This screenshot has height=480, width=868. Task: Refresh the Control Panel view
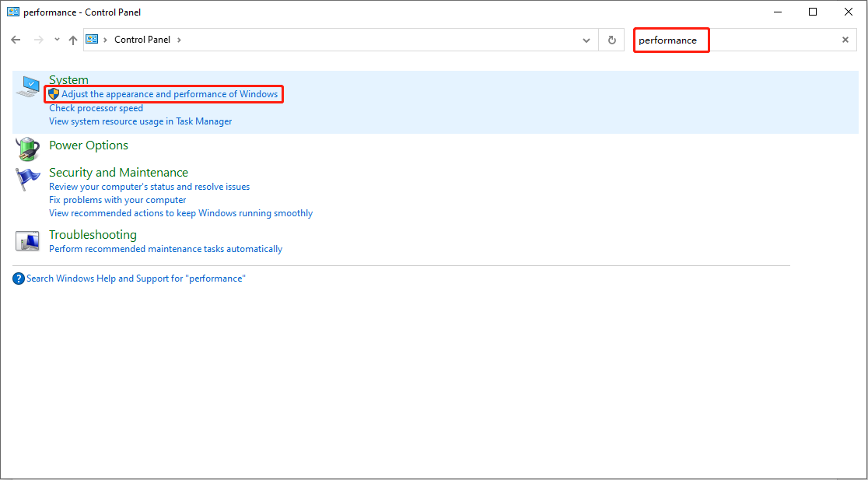[611, 40]
